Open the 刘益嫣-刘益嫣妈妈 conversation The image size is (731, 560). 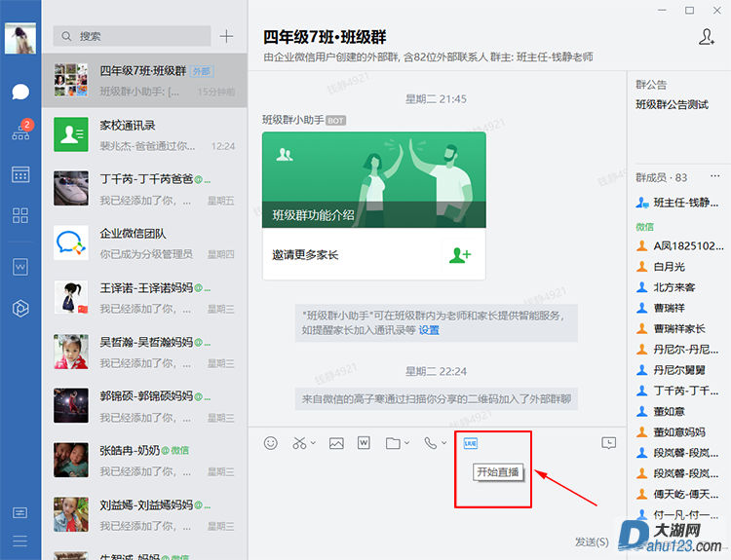pos(144,514)
